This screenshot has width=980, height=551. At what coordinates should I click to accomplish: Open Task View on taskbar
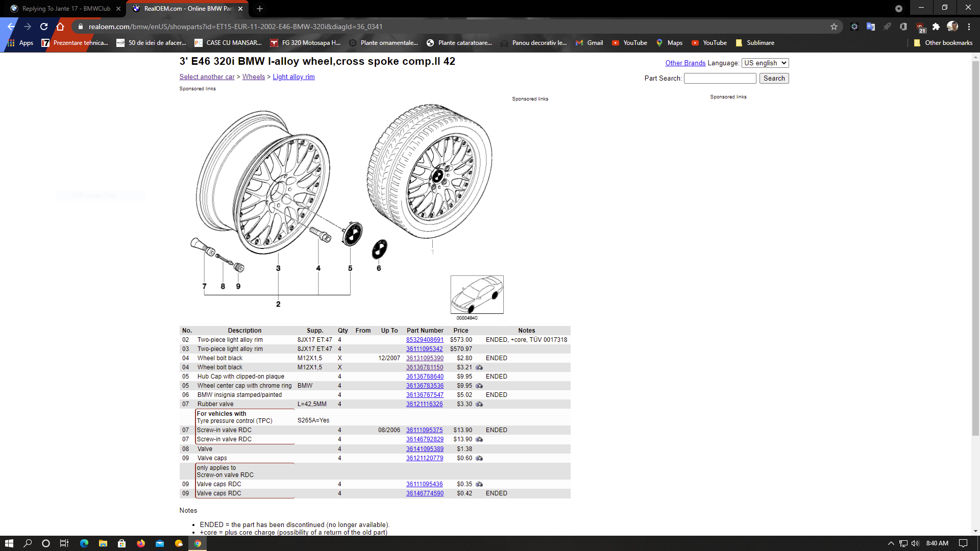tap(64, 543)
